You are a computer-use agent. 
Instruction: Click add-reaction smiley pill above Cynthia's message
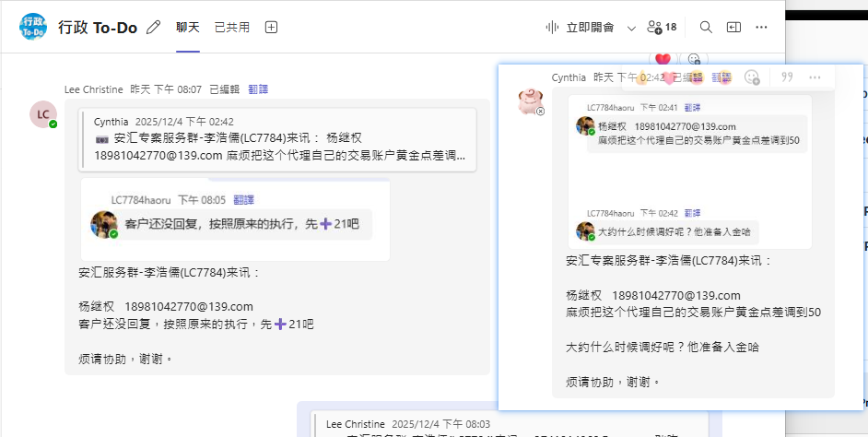click(x=694, y=59)
